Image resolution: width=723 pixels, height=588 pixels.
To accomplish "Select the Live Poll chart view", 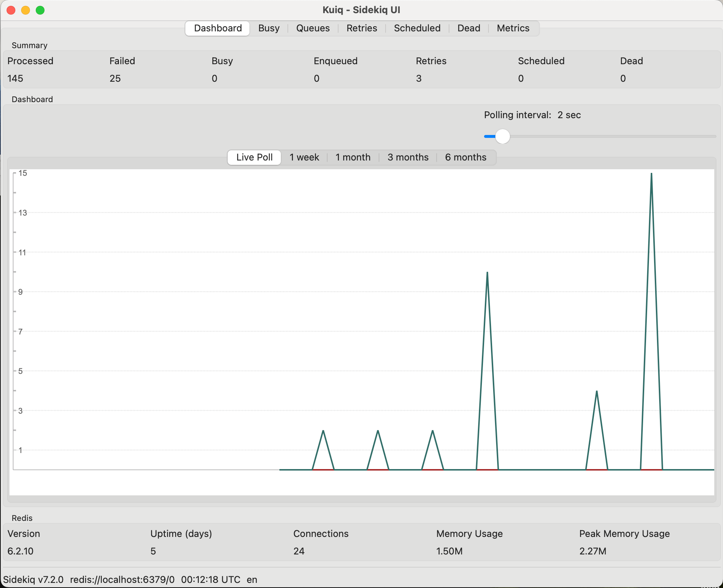I will (254, 157).
